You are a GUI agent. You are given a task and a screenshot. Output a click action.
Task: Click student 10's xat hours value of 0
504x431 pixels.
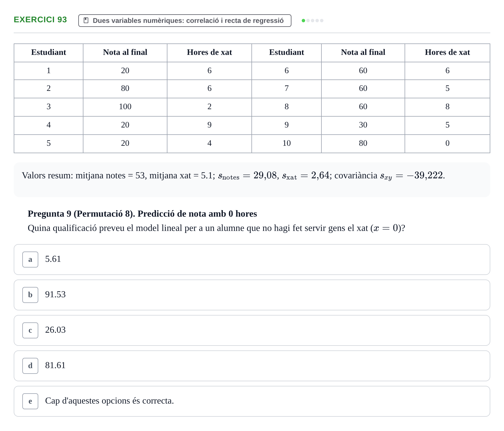447,143
